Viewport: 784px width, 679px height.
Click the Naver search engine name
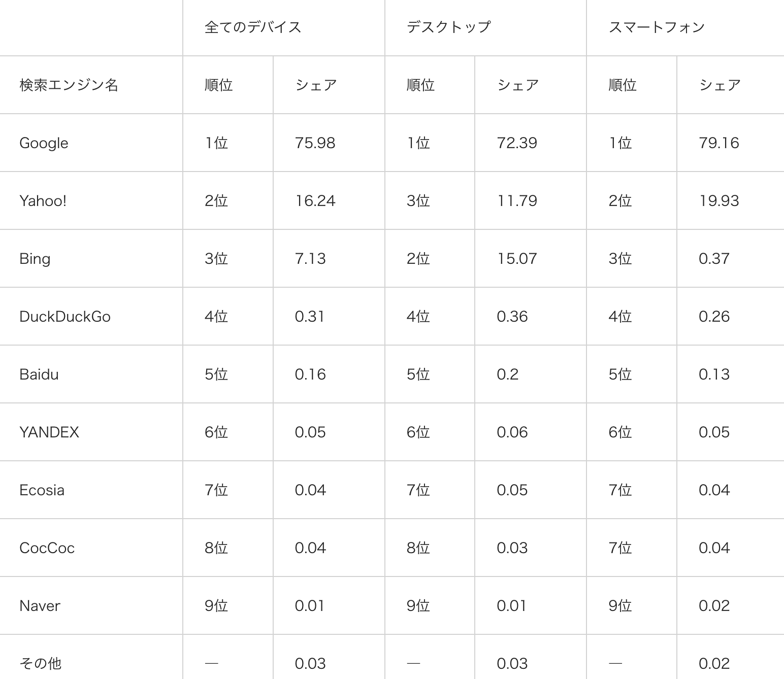pyautogui.click(x=40, y=606)
